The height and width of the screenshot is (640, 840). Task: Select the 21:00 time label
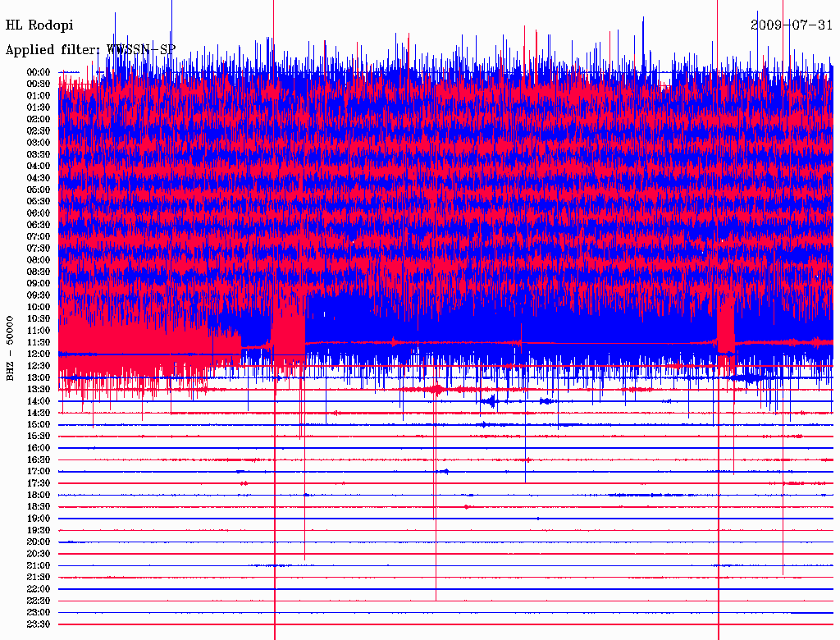click(x=39, y=566)
